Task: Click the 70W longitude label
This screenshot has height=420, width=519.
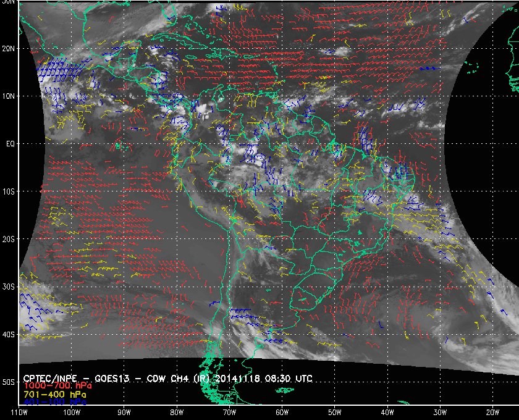Action: [x=229, y=413]
